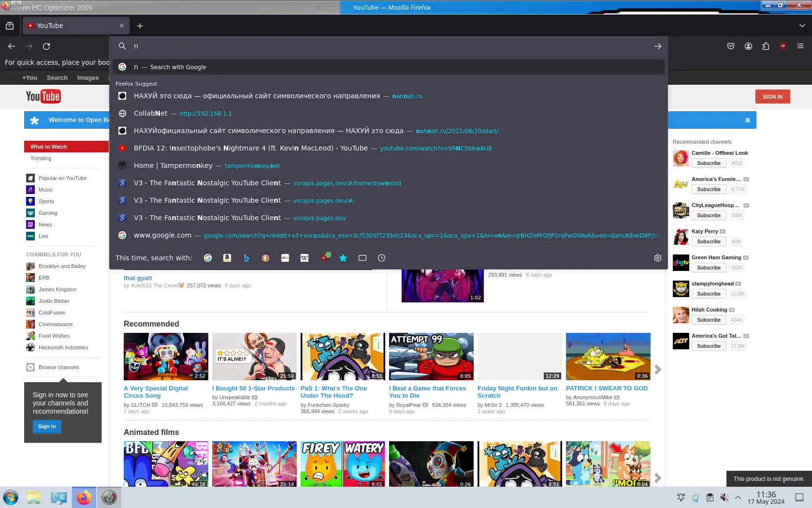Open the 'I Bought 50 1-Star Products' title link
812x508 pixels.
pyautogui.click(x=253, y=388)
